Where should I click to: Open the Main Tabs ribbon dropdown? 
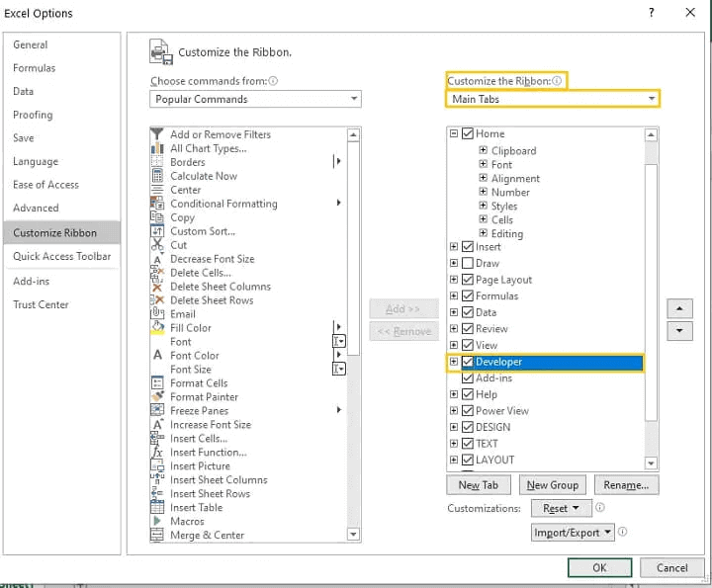(553, 99)
